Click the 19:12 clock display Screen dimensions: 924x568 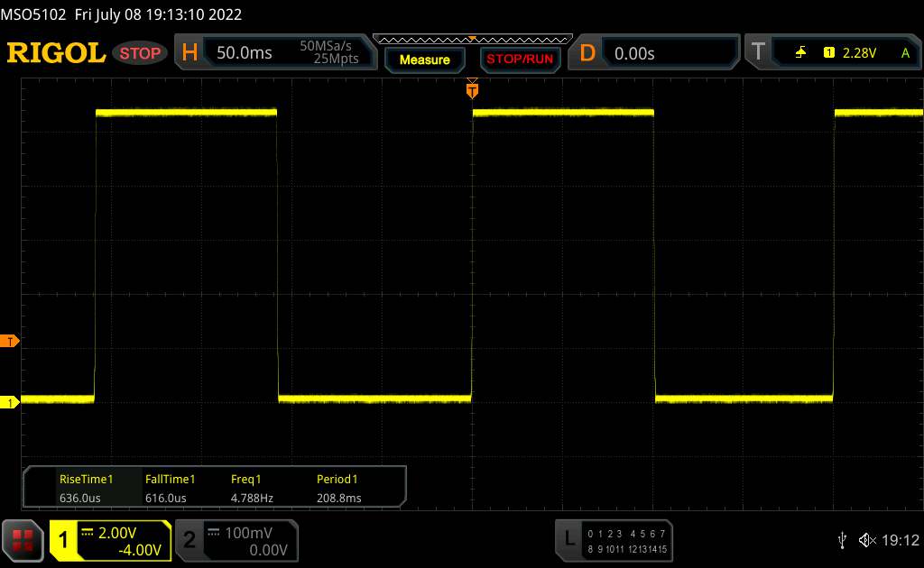[x=900, y=540]
